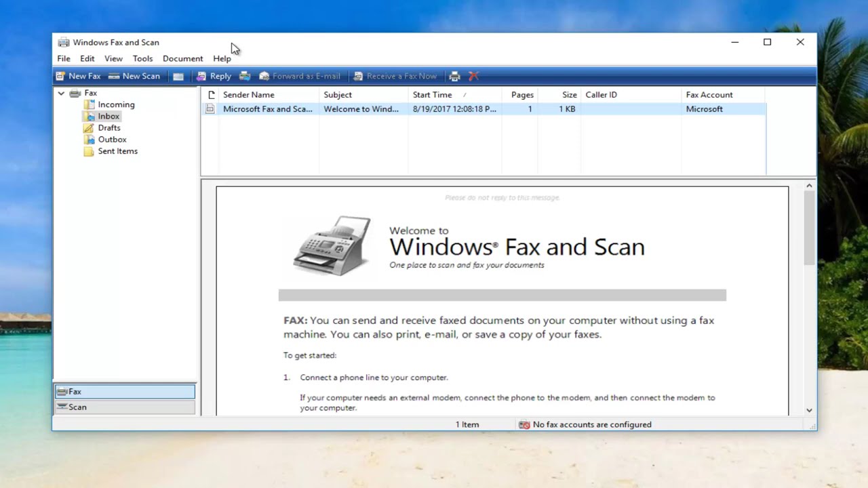
Task: Click the '1 Item' status bar text
Action: coord(467,424)
